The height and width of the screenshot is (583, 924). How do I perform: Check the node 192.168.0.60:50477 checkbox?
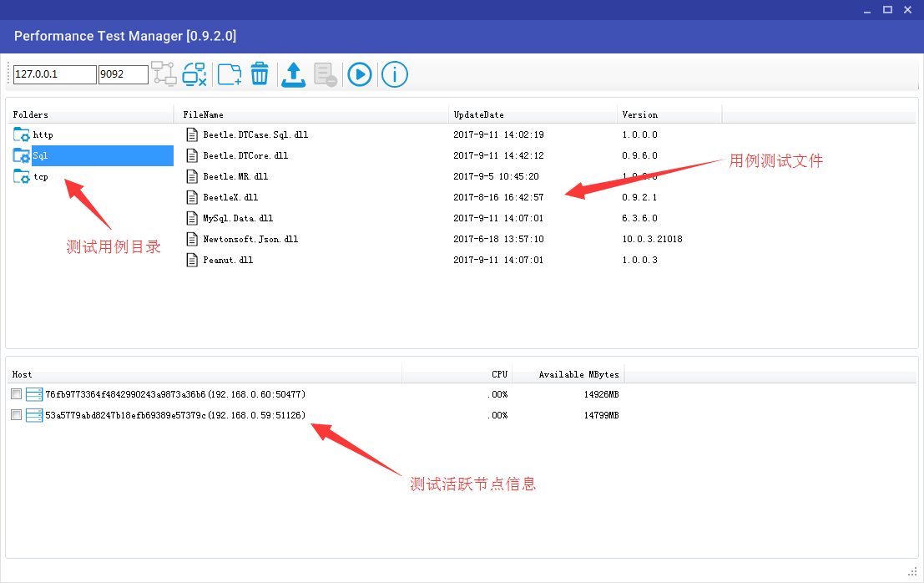pyautogui.click(x=17, y=394)
